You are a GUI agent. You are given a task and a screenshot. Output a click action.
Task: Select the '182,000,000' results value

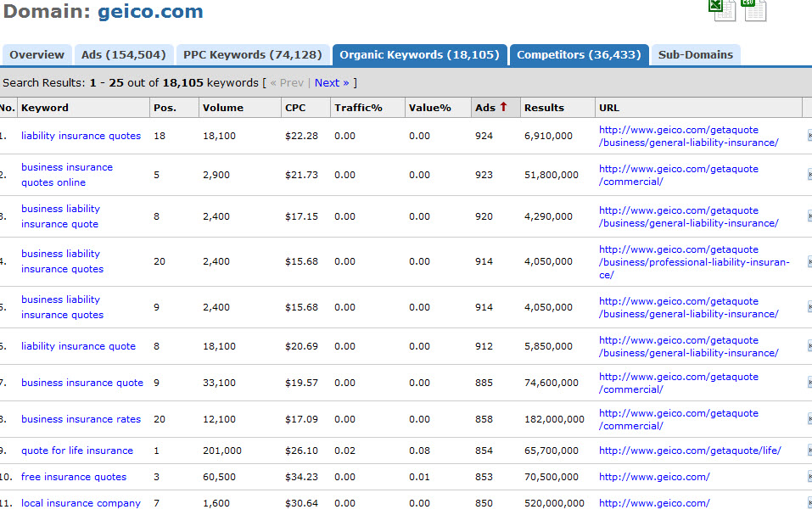point(554,419)
